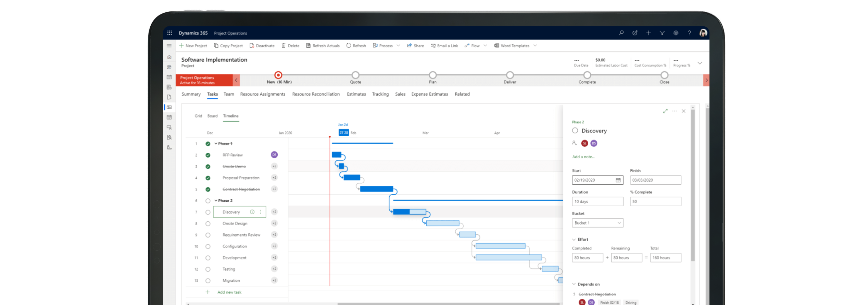Open the Dynamics 365 app launcher grid

(169, 33)
